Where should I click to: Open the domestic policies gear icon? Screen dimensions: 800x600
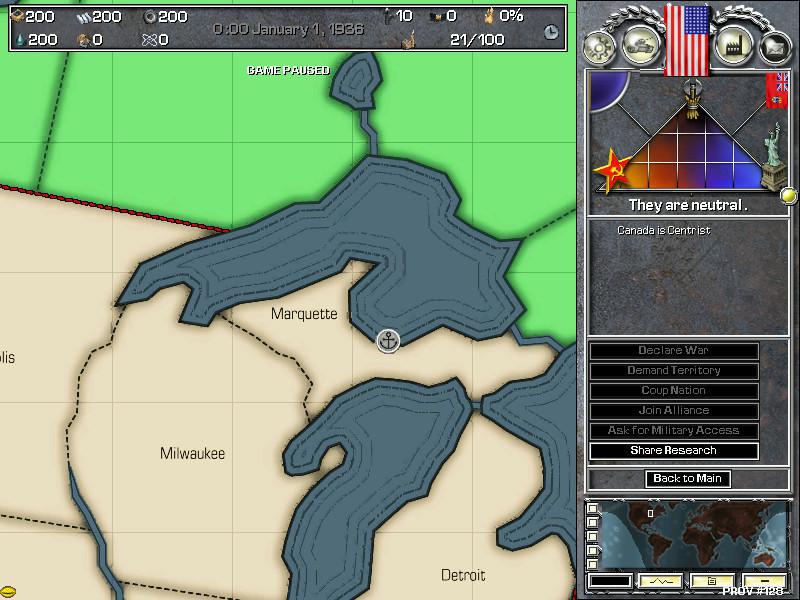598,45
